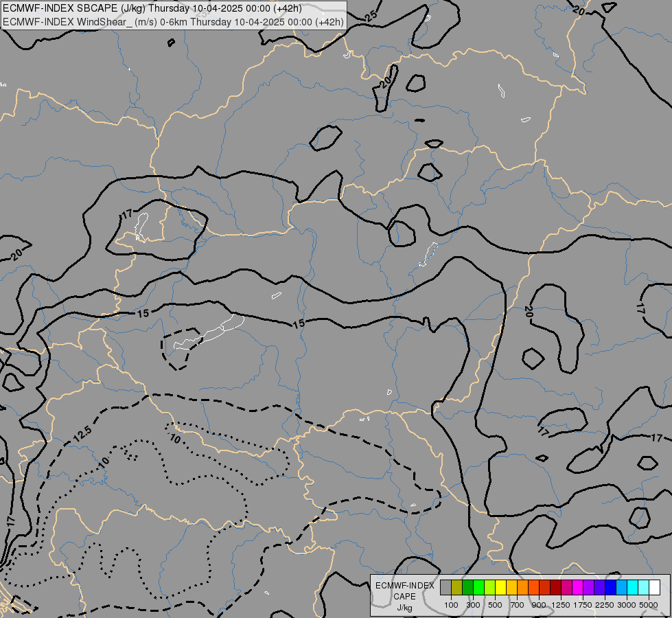Select the cyan swatch after 3000
The height and width of the screenshot is (618, 672).
click(632, 588)
